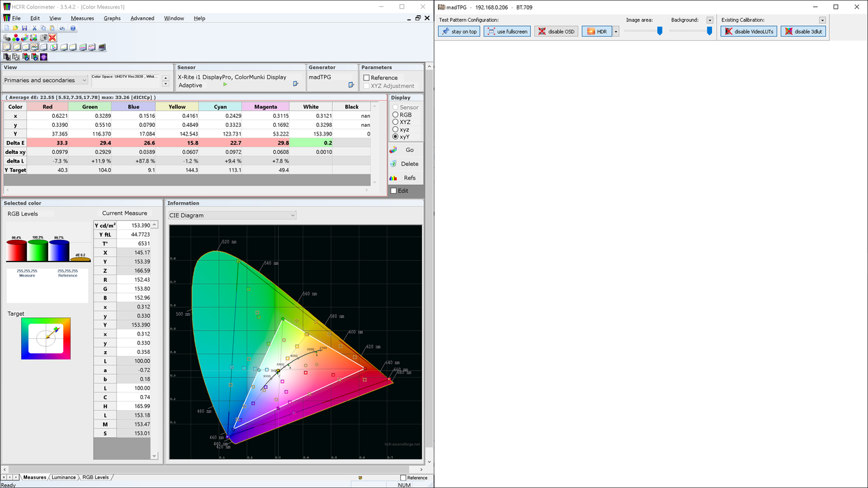The width and height of the screenshot is (868, 488).
Task: Open the HDR dropdown arrow in madTPG
Action: tap(616, 31)
